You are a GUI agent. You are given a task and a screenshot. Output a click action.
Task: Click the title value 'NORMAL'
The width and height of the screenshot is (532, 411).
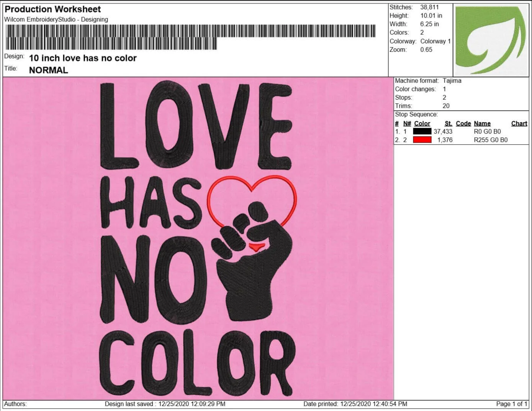click(49, 70)
